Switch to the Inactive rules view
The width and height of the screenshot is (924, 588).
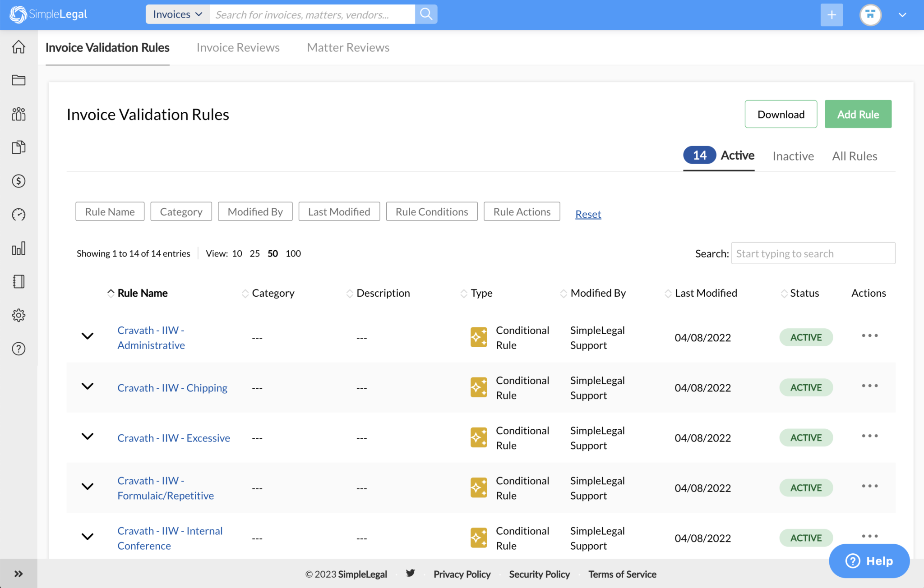tap(793, 156)
